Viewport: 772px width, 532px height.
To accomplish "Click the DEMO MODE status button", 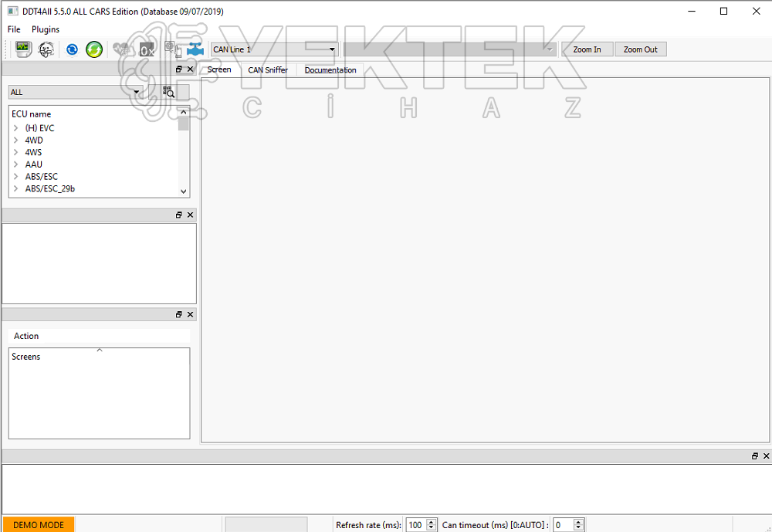I will pos(39,524).
